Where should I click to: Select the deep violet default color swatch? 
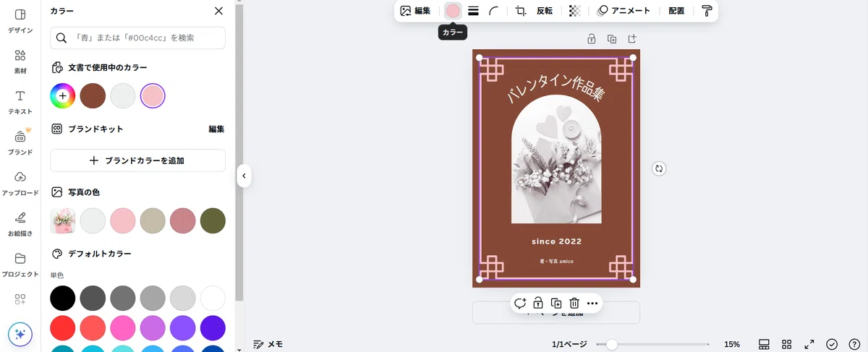(213, 327)
